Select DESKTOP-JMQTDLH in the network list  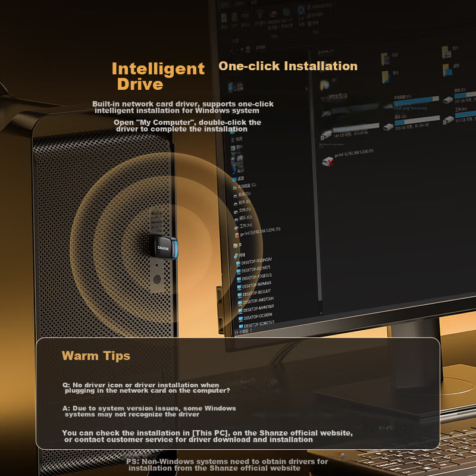(x=257, y=302)
